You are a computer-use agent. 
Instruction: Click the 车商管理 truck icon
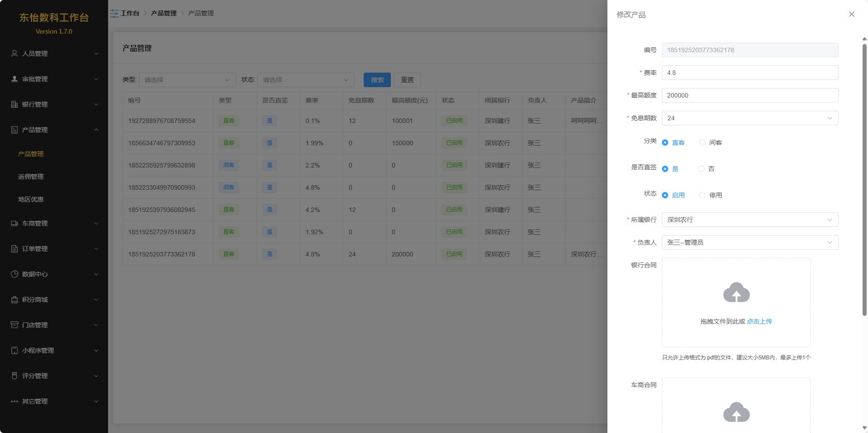pyautogui.click(x=15, y=223)
